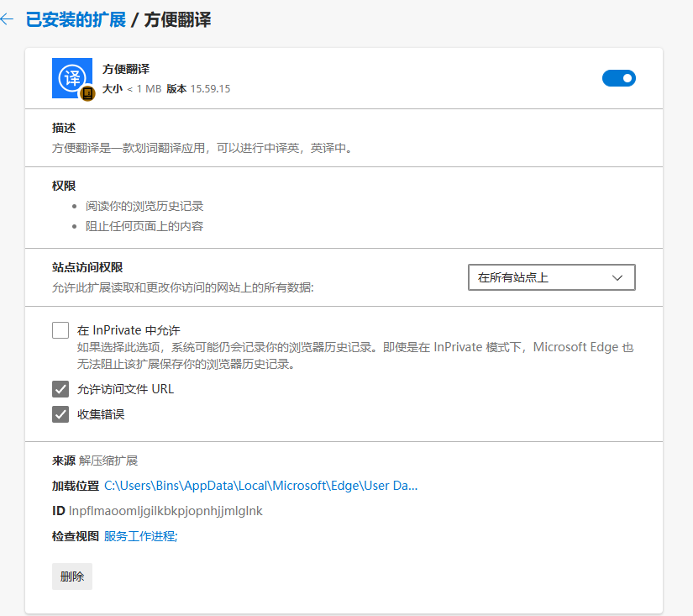Click the 阻止任何页面上的内容 permission item
Viewport: 693px width, 616px height.
(144, 226)
